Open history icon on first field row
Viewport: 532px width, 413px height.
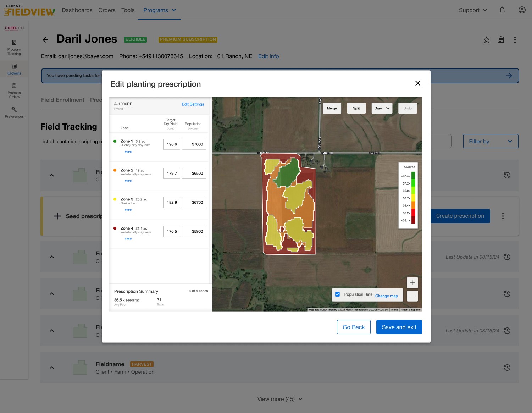pyautogui.click(x=507, y=175)
